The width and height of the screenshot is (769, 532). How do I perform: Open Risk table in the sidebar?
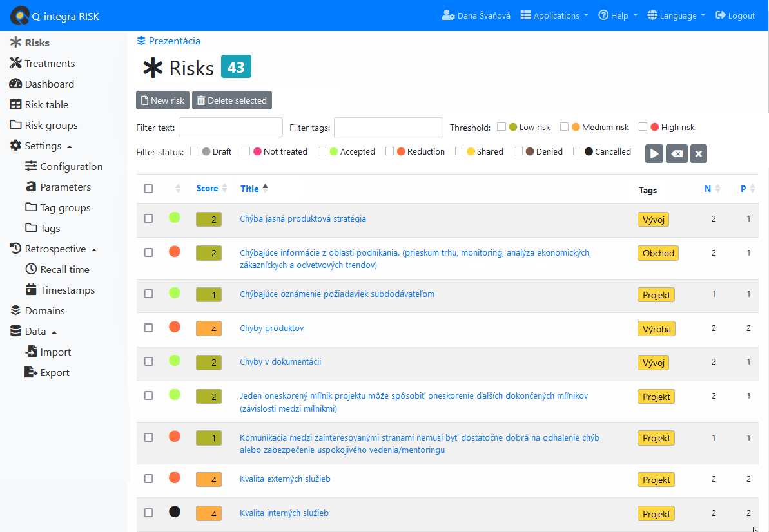(46, 104)
